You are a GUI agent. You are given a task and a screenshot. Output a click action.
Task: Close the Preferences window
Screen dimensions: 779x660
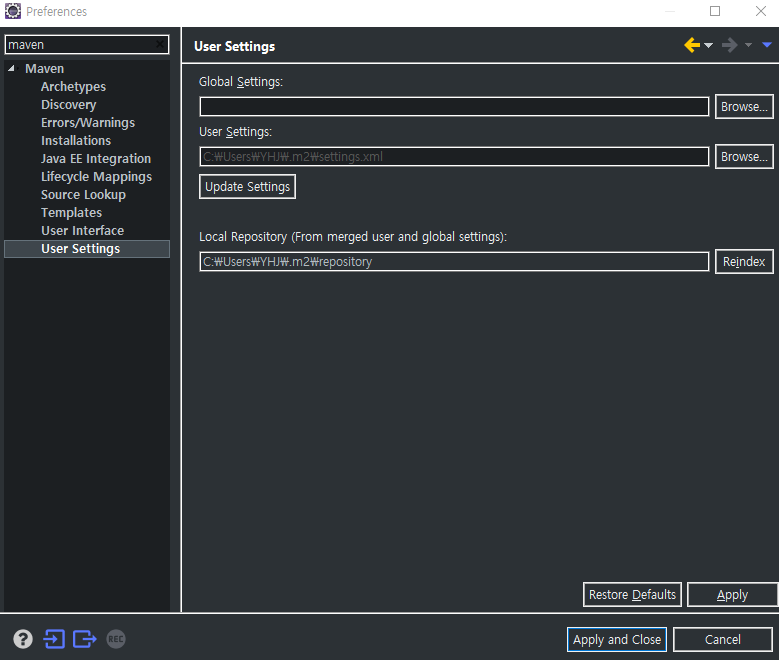point(761,11)
